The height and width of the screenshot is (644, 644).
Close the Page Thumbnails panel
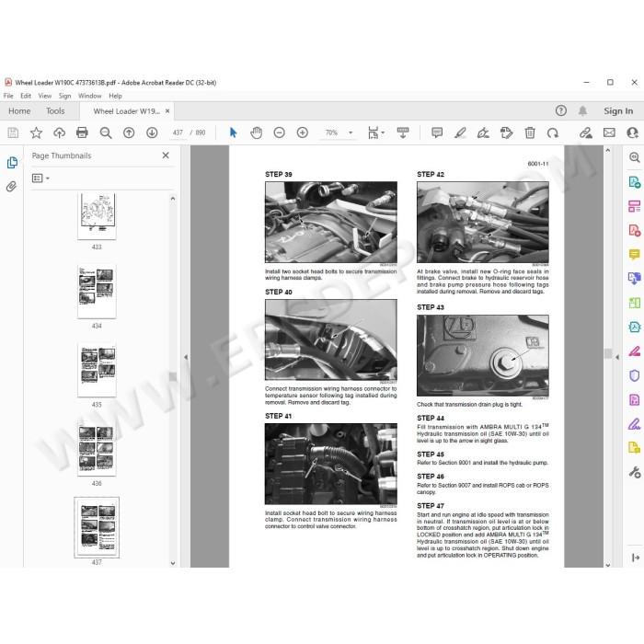point(166,155)
